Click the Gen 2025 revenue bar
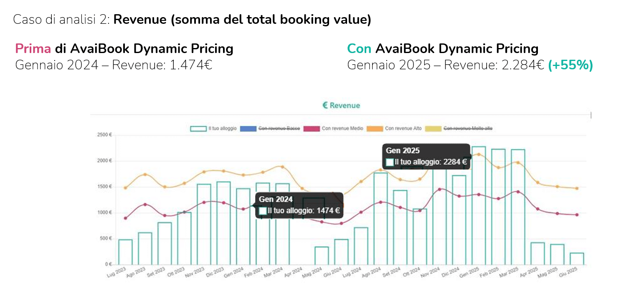This screenshot has width=644, height=289. (x=479, y=209)
